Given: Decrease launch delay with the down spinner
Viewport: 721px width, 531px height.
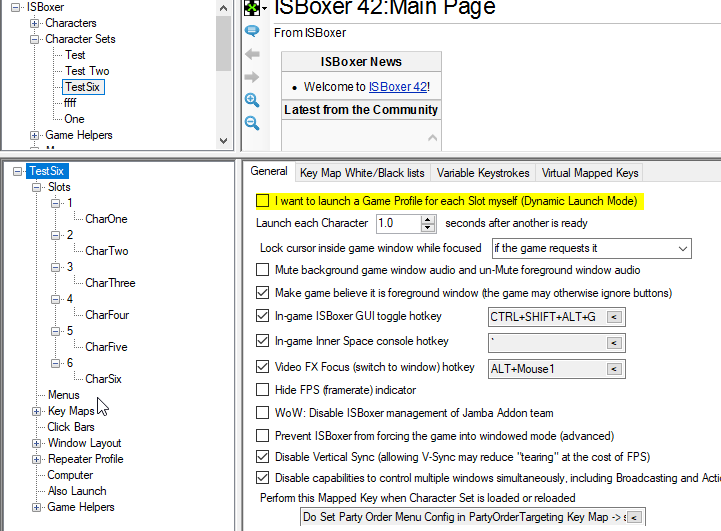Looking at the screenshot, I should [428, 228].
